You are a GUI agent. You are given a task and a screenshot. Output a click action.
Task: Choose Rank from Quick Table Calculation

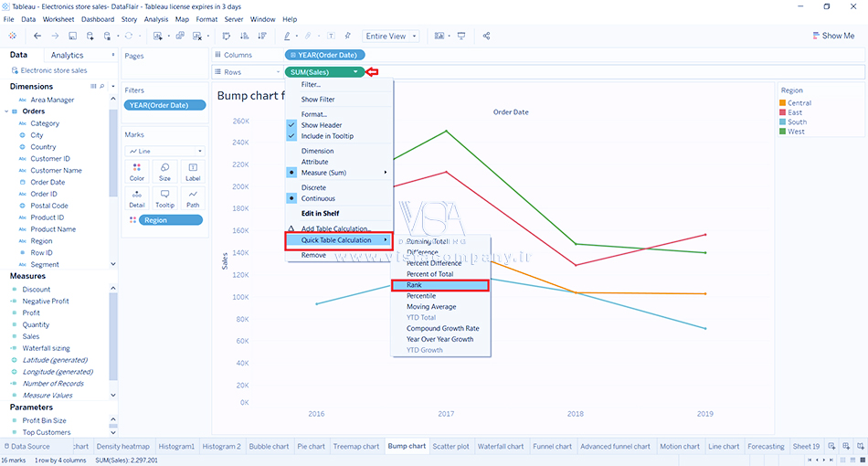pos(440,285)
